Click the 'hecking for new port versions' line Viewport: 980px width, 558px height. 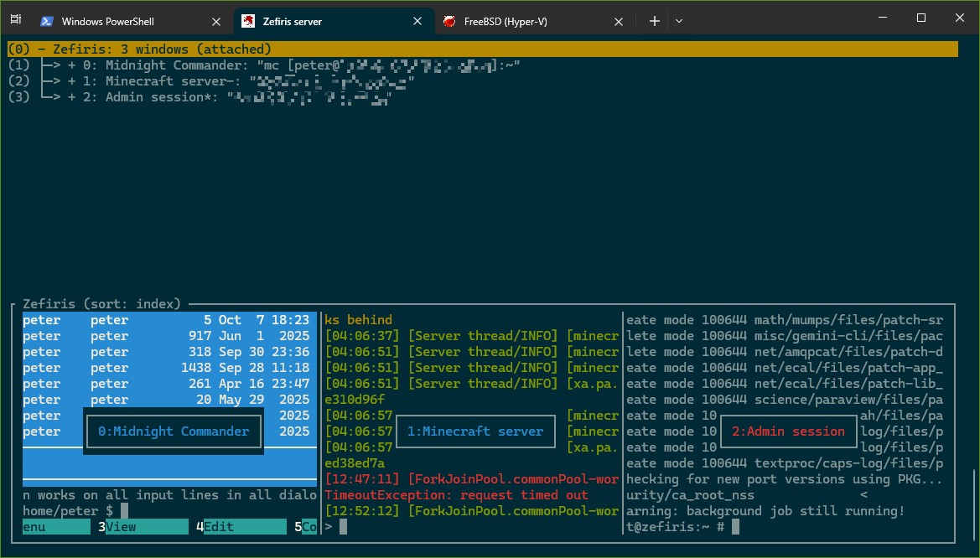[785, 479]
